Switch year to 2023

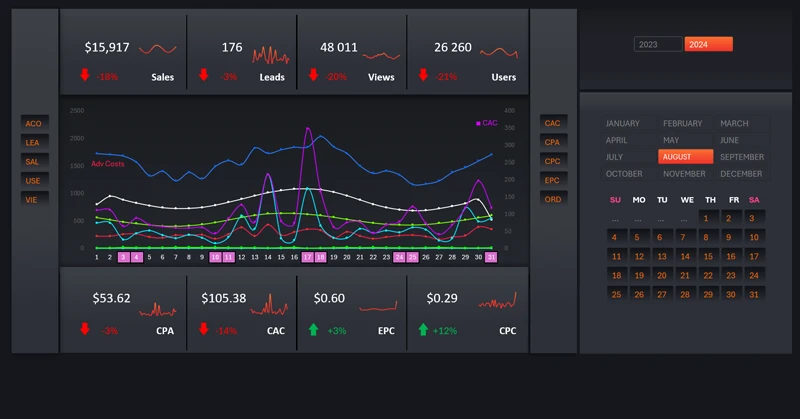click(x=658, y=44)
